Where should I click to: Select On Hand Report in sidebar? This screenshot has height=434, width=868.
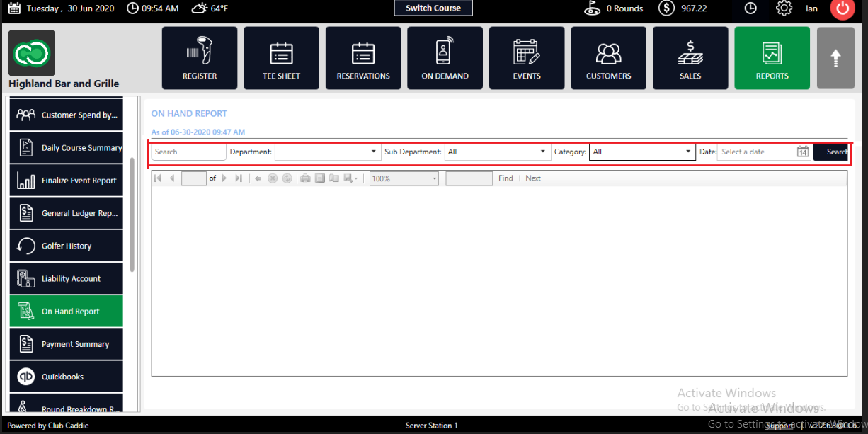[x=66, y=311]
